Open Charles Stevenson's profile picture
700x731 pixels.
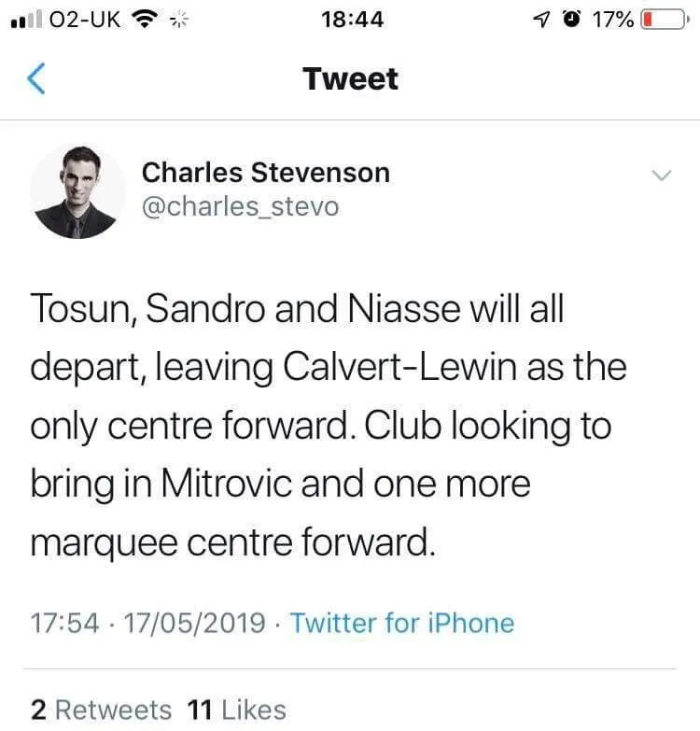coord(77,192)
